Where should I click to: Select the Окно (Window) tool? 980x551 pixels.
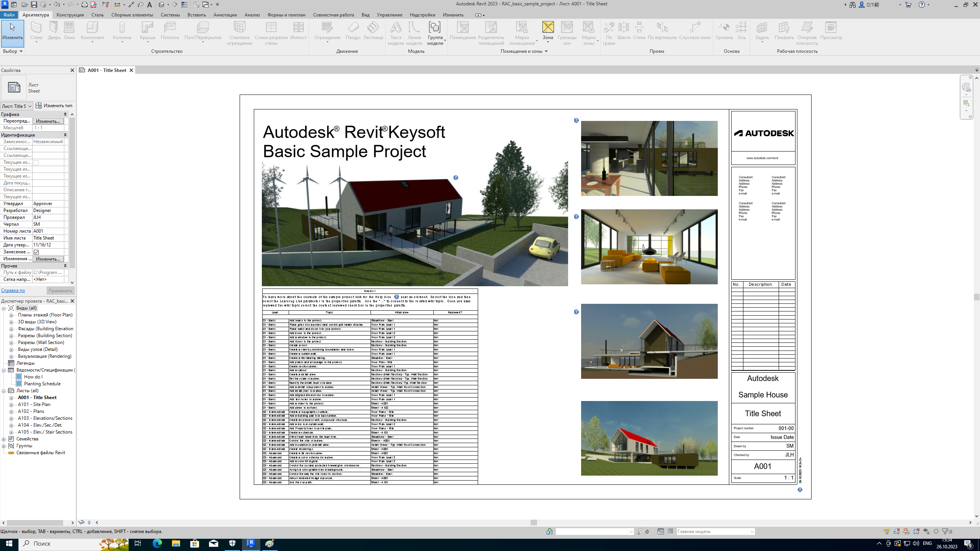69,31
